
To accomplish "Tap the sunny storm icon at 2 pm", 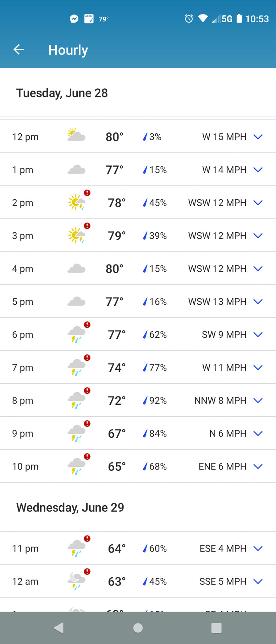I will pos(76,203).
